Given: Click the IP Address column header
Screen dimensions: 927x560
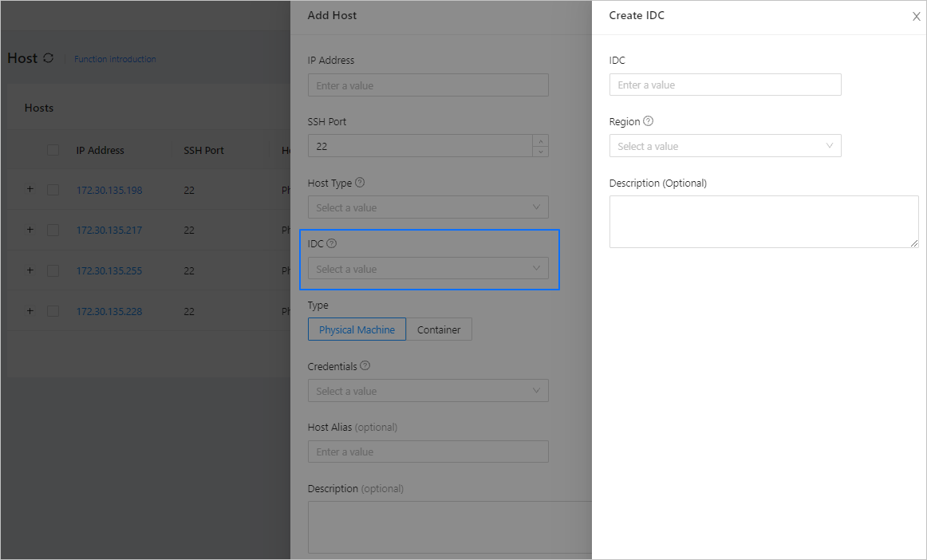Looking at the screenshot, I should click(x=100, y=150).
